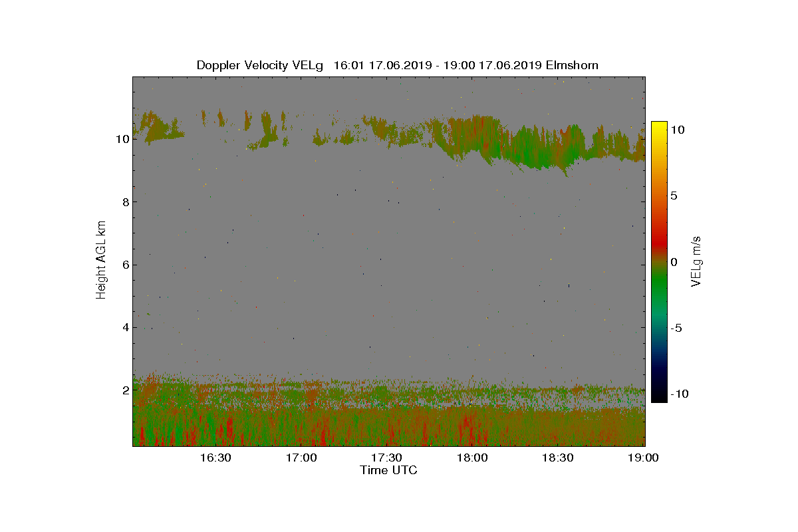Viewport: 798px width, 532px height.
Task: Click the height tick label 6
Action: click(125, 265)
